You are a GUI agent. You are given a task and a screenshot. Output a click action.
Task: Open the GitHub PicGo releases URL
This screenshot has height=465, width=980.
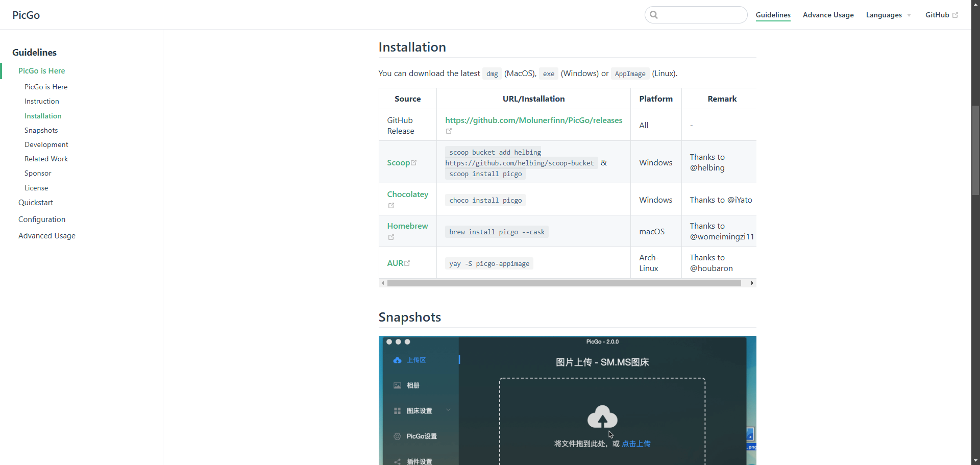click(533, 120)
